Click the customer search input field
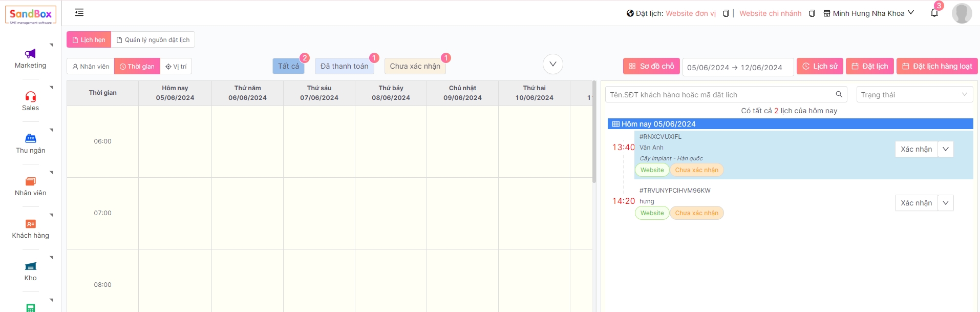This screenshot has height=312, width=980. 719,95
